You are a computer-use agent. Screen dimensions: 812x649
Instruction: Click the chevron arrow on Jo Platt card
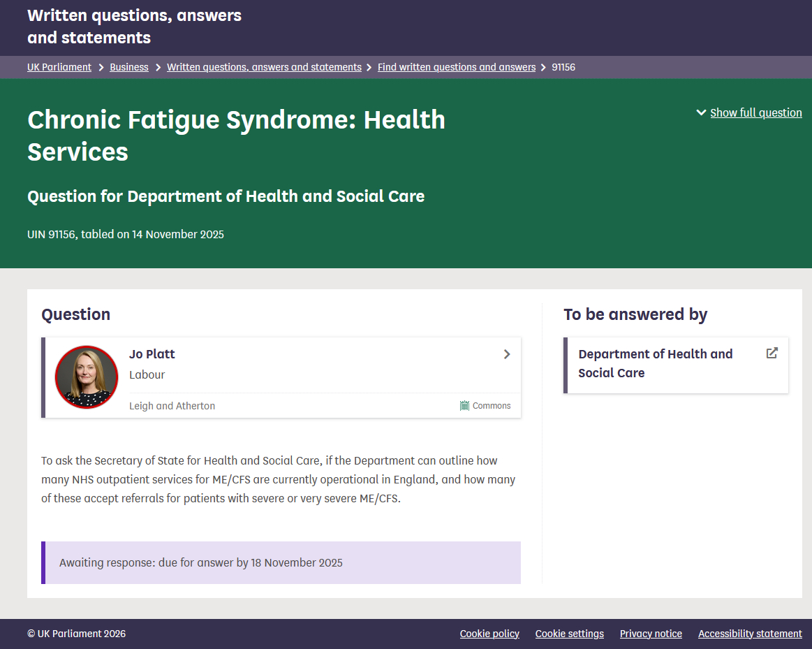coord(507,354)
